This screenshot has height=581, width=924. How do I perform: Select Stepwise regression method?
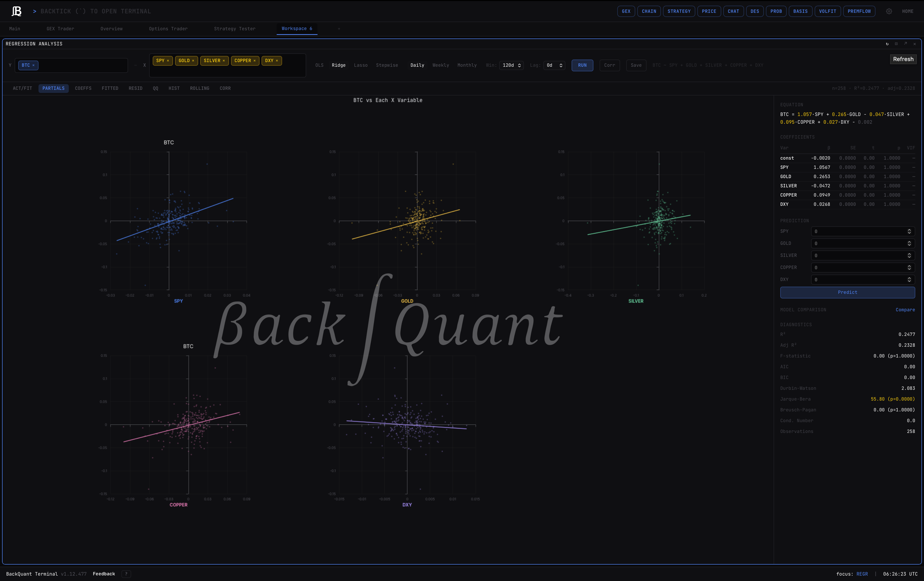387,65
